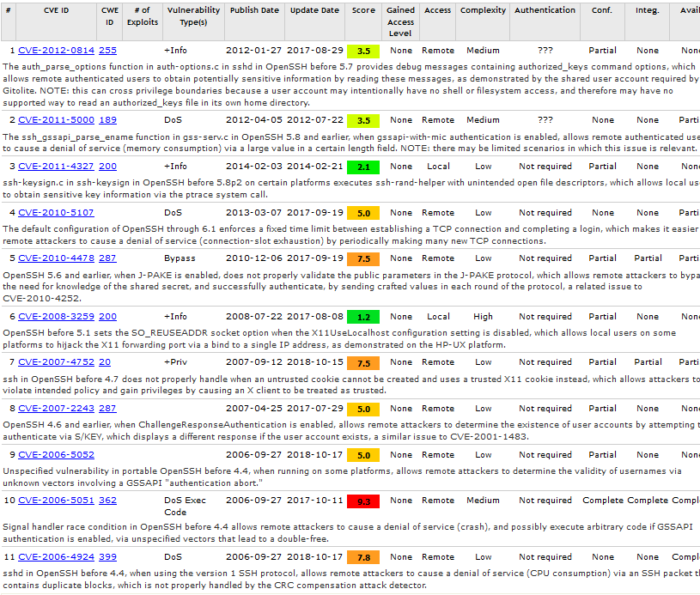Click update date "2017-10-11"
Screen dimensions: 700x595
tap(315, 501)
